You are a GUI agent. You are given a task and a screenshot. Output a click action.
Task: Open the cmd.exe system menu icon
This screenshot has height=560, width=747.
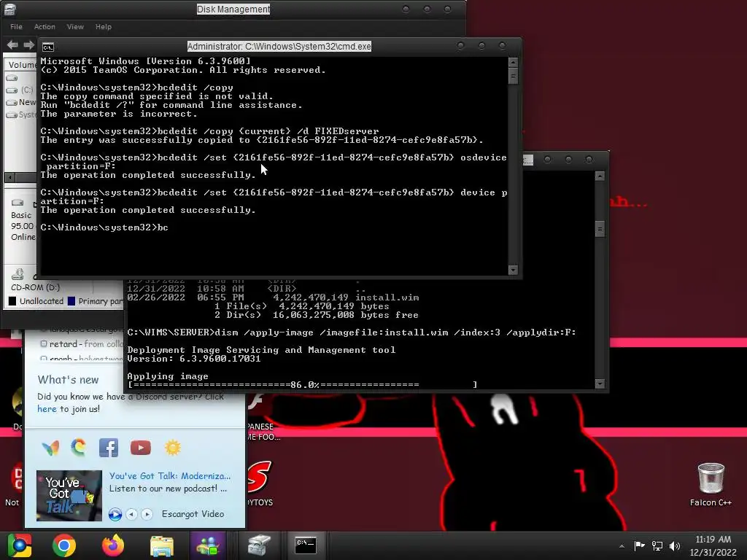pos(48,47)
